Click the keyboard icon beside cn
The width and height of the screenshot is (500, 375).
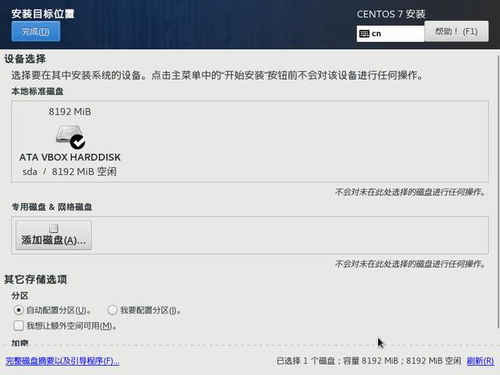(x=364, y=34)
